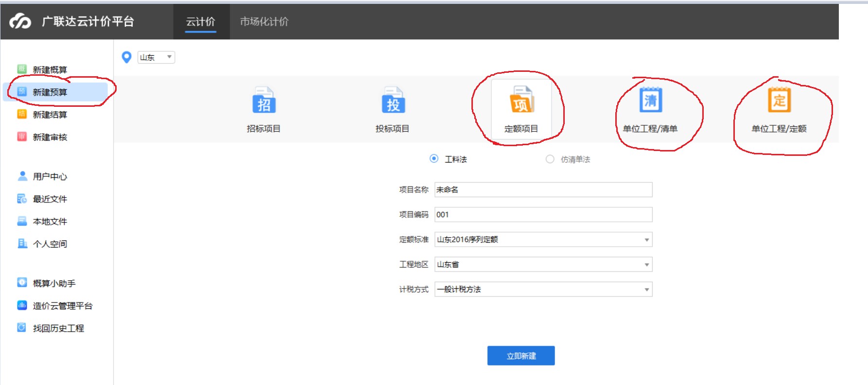Click the 概算小助手 icon
Viewport: 868px width, 385px height.
click(22, 283)
